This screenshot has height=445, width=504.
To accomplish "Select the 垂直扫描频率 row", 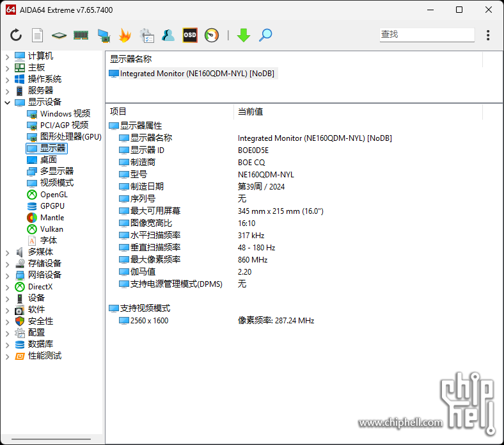I will pyautogui.click(x=155, y=247).
